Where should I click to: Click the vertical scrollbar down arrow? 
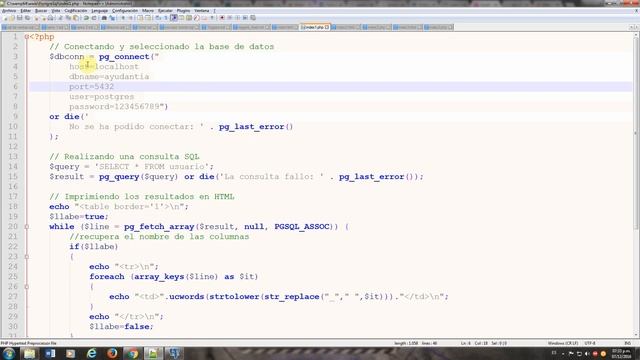(636, 335)
